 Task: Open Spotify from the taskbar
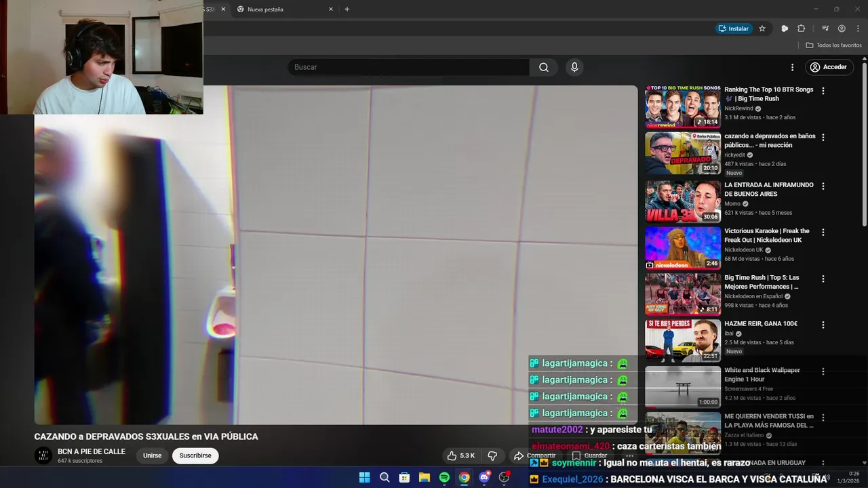[x=444, y=477]
